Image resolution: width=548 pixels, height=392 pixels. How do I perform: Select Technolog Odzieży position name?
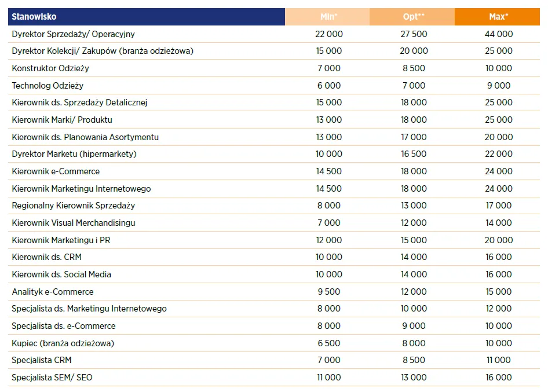48,86
